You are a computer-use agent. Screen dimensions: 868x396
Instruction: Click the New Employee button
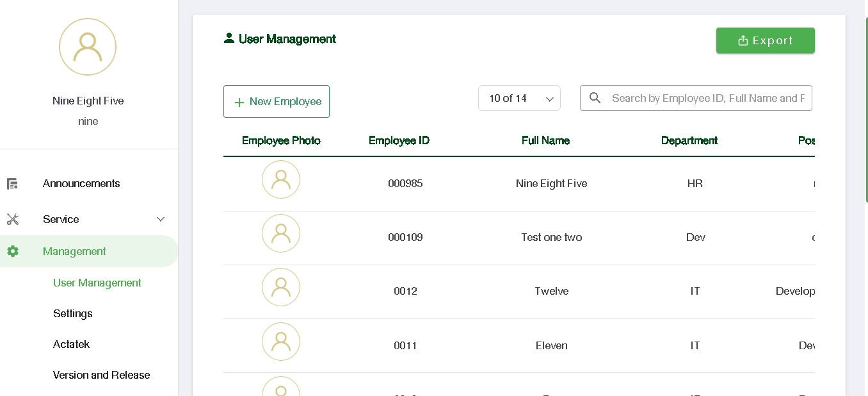277,102
